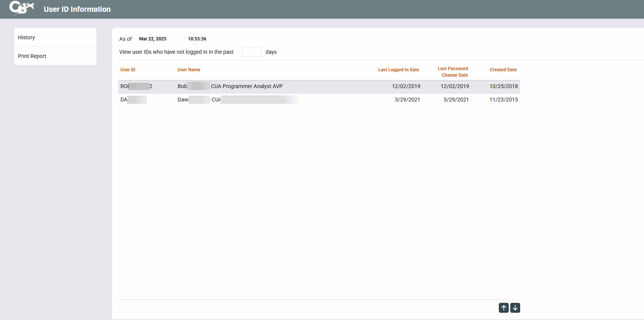
Task: Click the User ID Information title
Action: pos(77,9)
